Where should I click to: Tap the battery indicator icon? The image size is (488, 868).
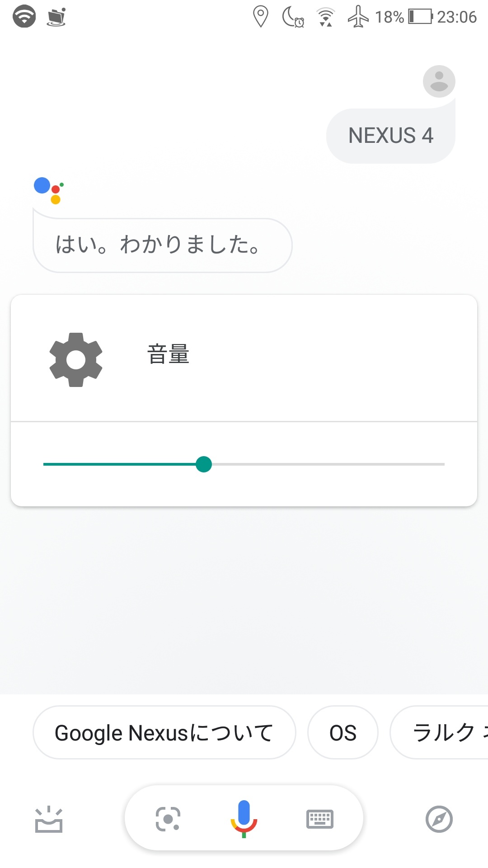[420, 17]
